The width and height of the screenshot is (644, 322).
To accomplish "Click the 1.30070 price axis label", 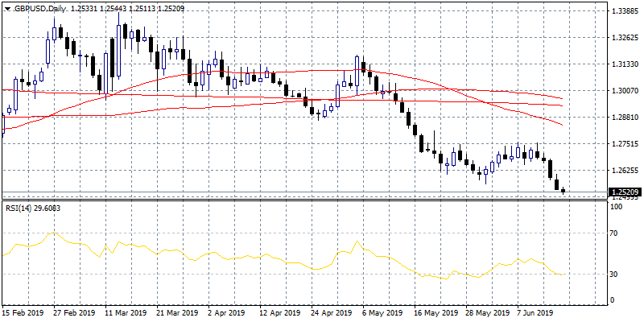I will (625, 91).
